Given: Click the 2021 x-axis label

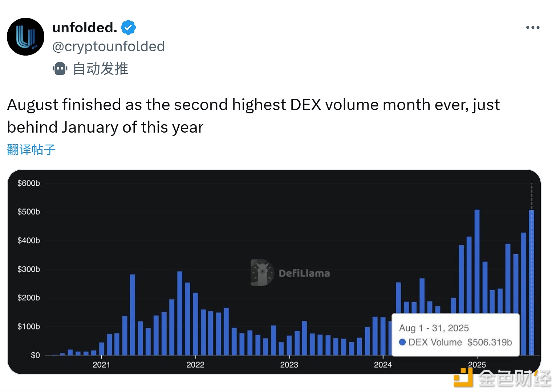Looking at the screenshot, I should click(x=101, y=365).
